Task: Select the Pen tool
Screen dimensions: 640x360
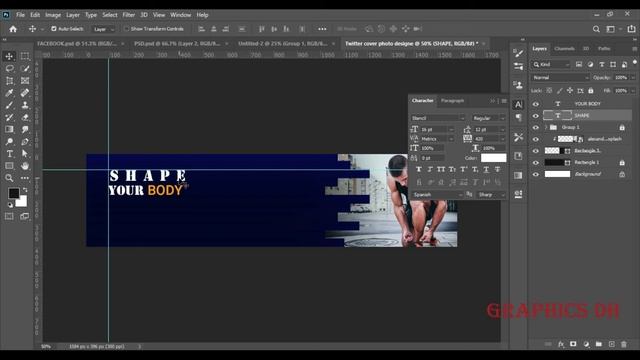Action: [x=25, y=142]
